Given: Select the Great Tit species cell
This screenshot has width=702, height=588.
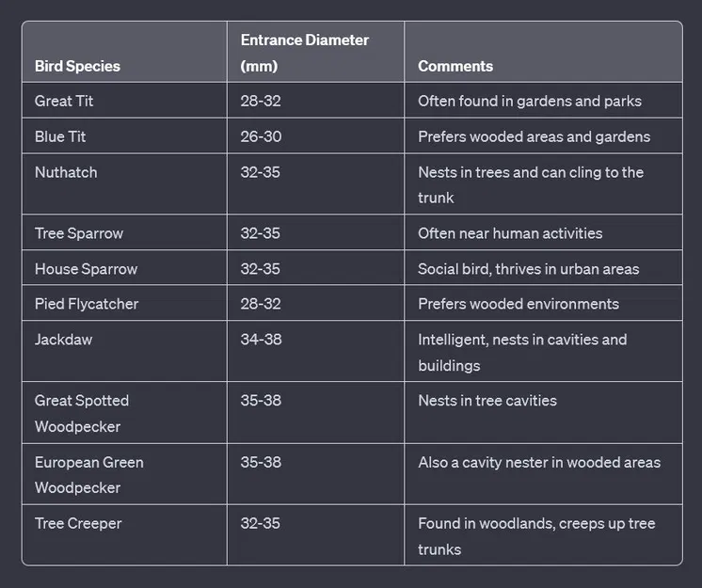Looking at the screenshot, I should (64, 101).
